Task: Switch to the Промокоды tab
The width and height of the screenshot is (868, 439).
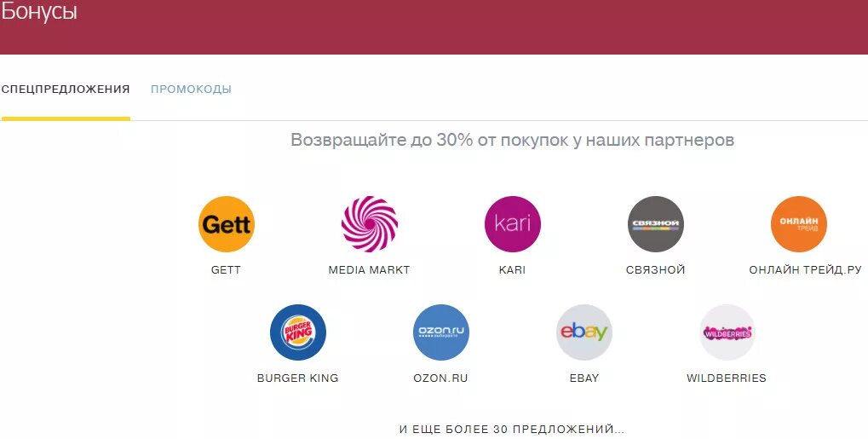Action: (191, 90)
